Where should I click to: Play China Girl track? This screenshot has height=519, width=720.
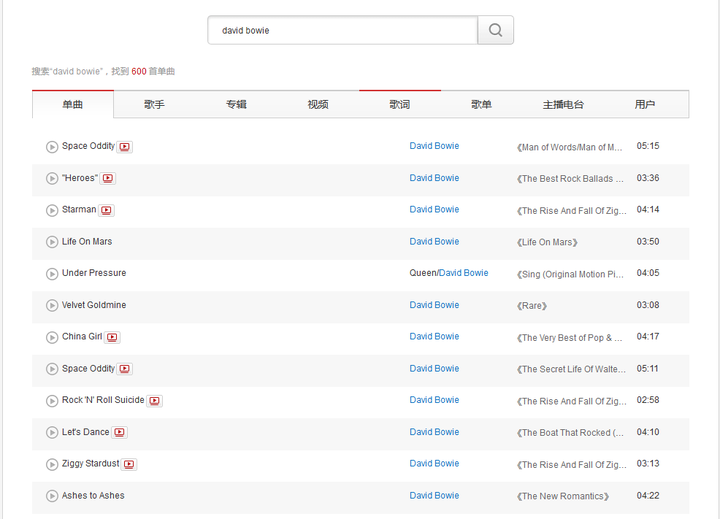[x=52, y=337]
